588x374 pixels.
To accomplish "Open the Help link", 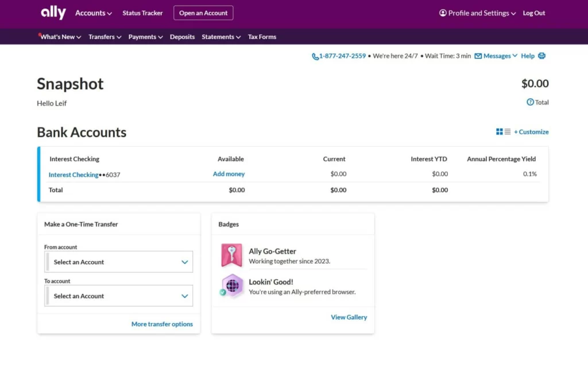I will pos(527,56).
